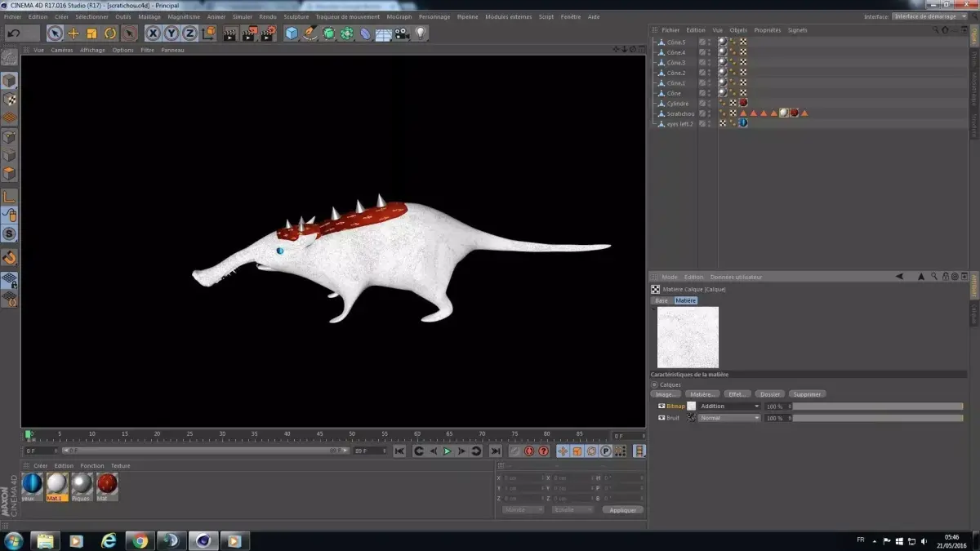
Task: Click the camera object icon
Action: click(402, 33)
